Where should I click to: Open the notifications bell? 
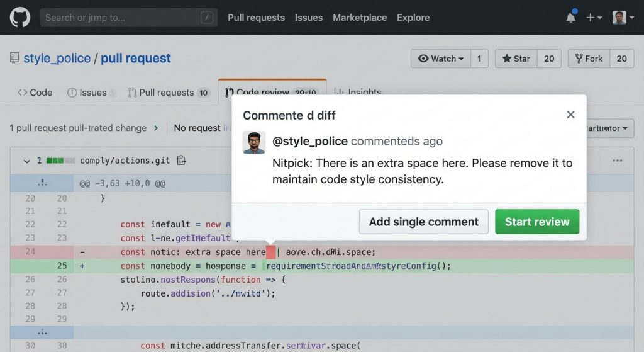[x=570, y=18]
